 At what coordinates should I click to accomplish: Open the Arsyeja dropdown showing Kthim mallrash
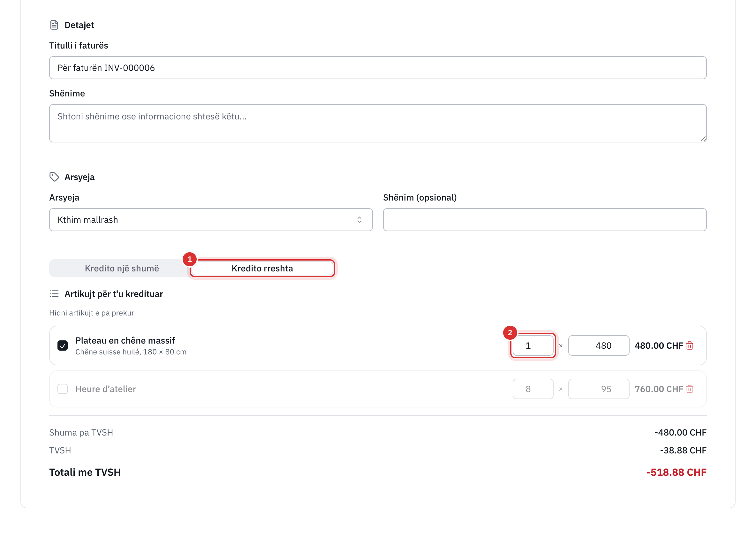[x=211, y=220]
